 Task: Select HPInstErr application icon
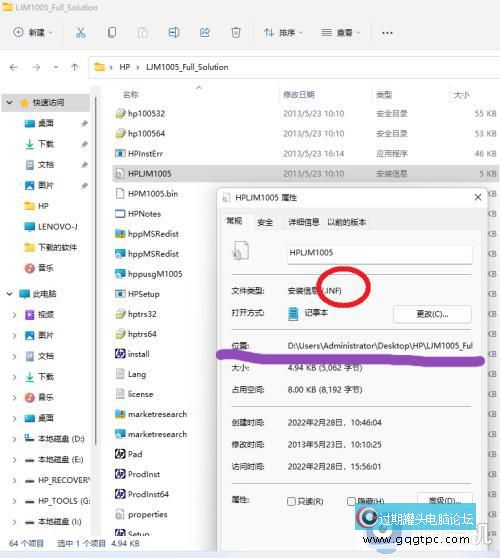[120, 153]
